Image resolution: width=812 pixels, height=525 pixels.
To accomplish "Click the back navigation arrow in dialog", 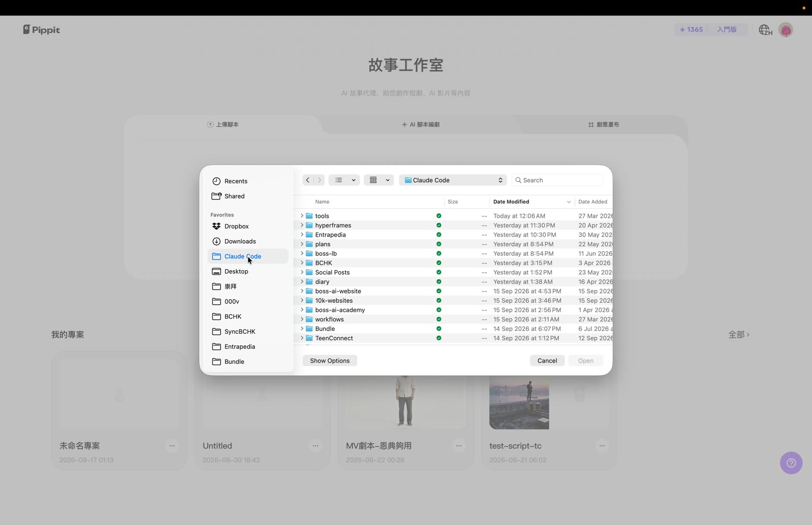I will click(x=308, y=180).
